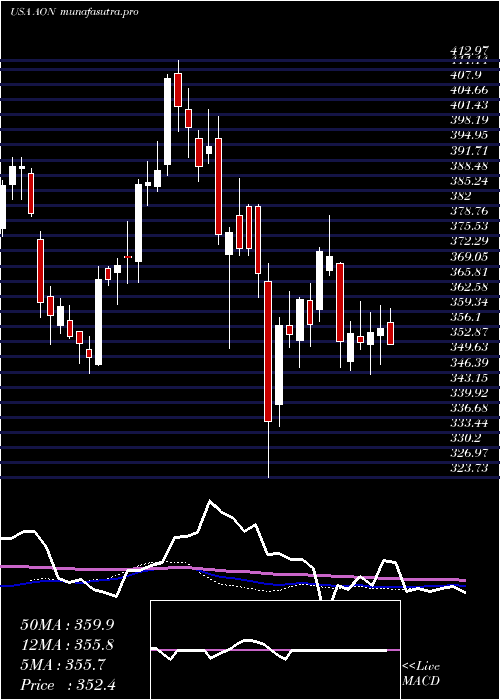Click the last red candle at right edge

click(x=391, y=333)
